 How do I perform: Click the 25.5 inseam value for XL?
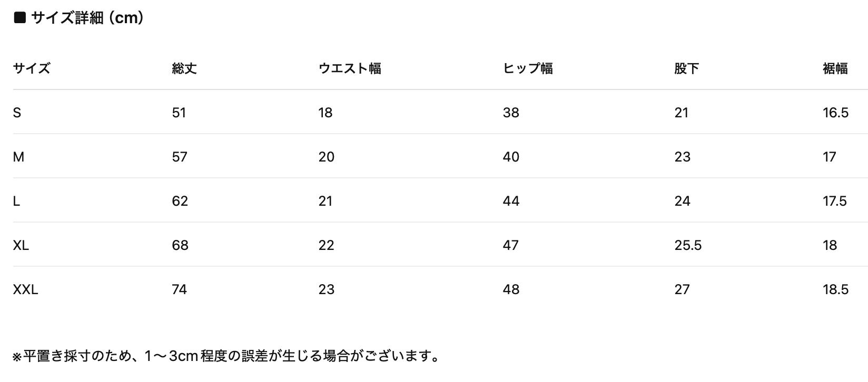coord(688,245)
